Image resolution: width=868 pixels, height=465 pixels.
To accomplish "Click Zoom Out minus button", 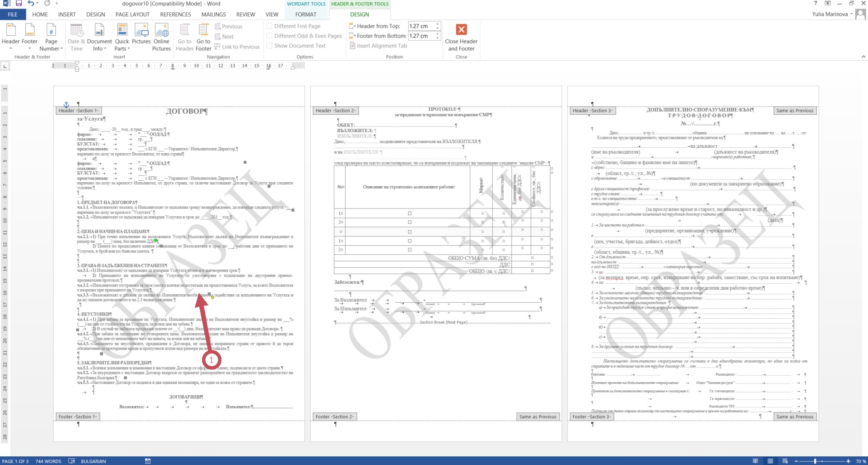I will (x=796, y=461).
